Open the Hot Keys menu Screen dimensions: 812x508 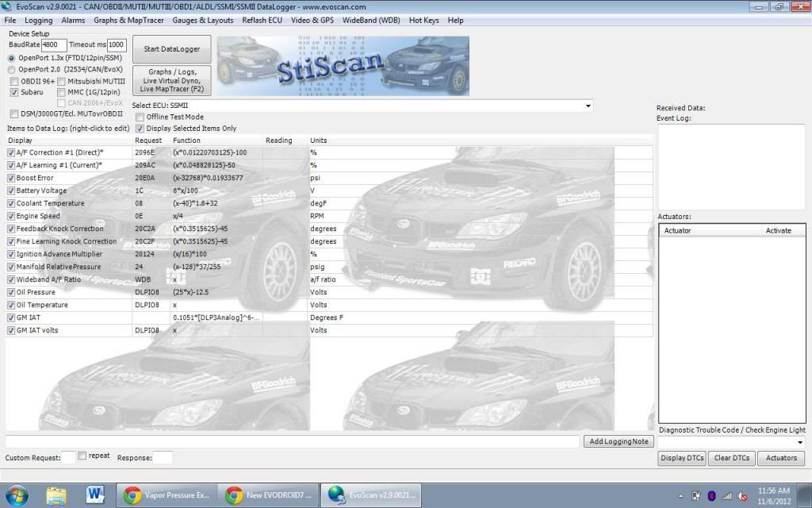423,20
